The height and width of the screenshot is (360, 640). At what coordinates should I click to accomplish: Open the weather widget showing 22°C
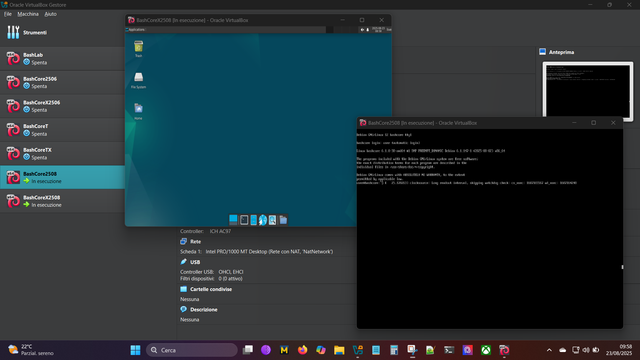tap(31, 350)
